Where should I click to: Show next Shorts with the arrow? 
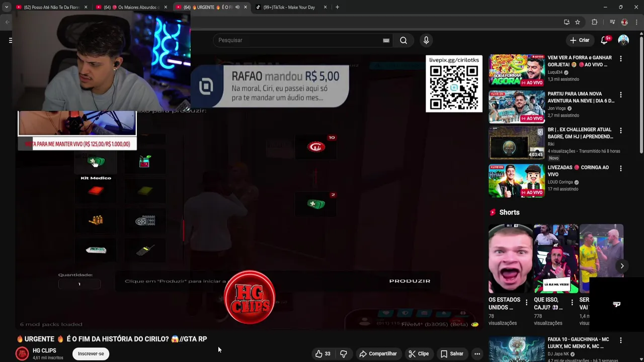coord(622,266)
